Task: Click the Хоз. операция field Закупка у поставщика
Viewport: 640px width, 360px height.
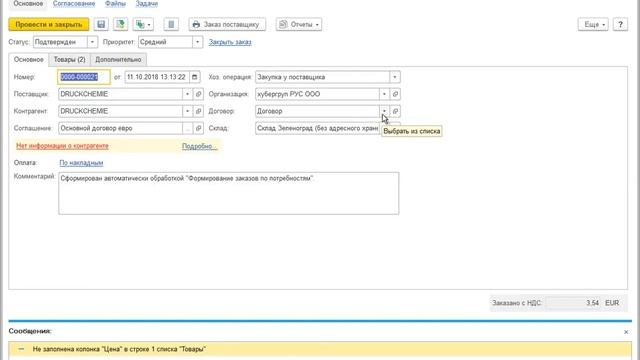Action: (x=322, y=77)
